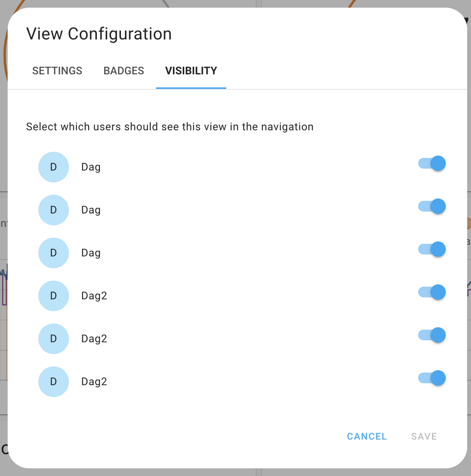Viewport: 471px width, 476px height.
Task: Open the SETTINGS tab
Action: coord(57,71)
